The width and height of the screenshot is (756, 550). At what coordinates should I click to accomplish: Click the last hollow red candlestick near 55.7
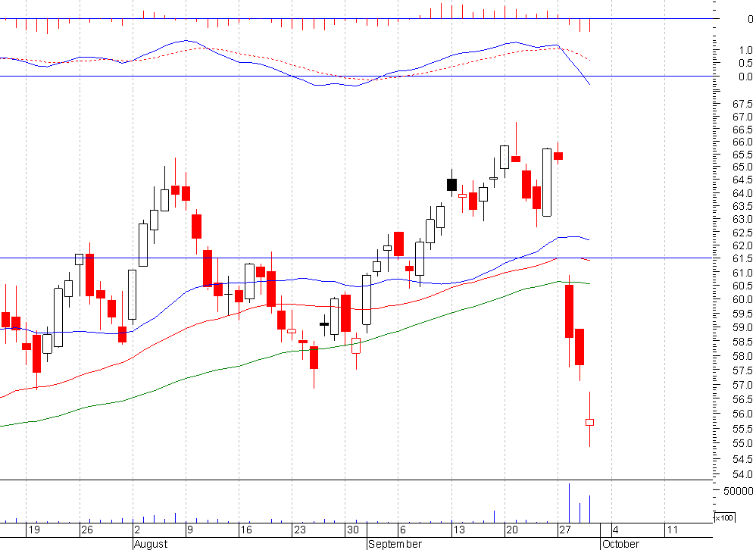coord(589,422)
